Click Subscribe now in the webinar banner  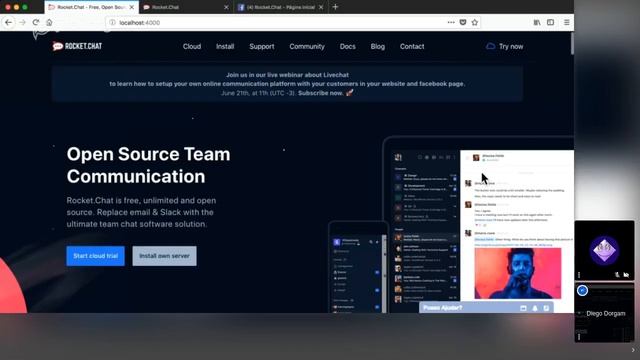(320, 93)
